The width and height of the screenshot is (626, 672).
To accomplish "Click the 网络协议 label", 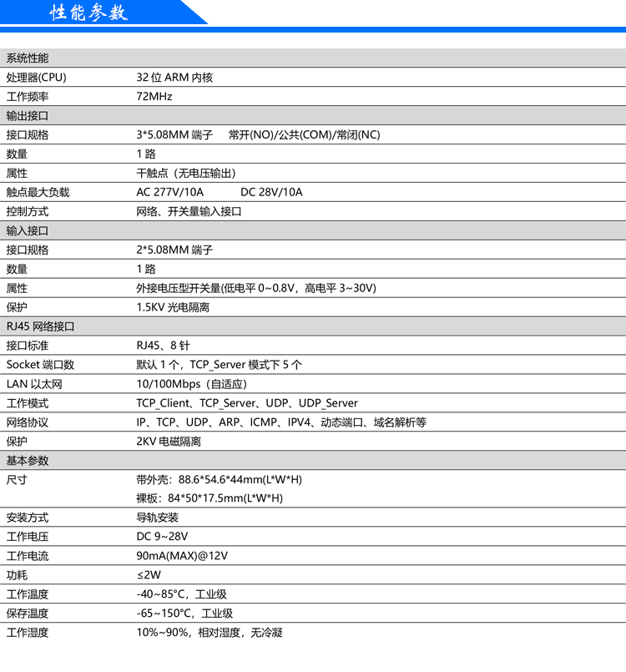I will tap(28, 422).
